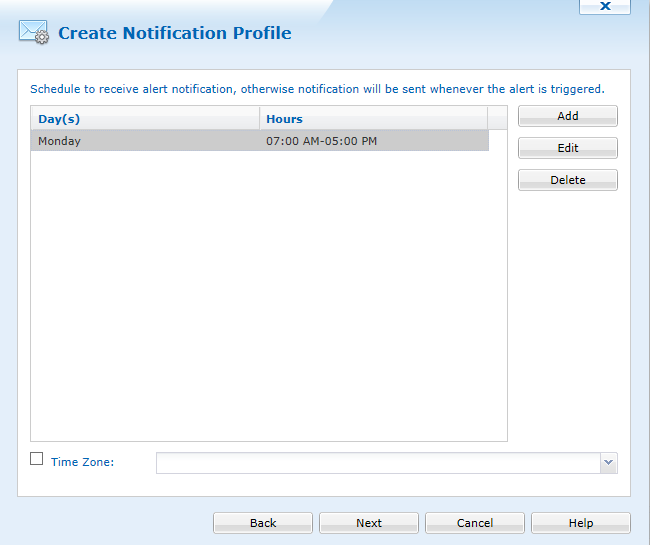Expand the Time Zone dropdown arrow

[609, 463]
